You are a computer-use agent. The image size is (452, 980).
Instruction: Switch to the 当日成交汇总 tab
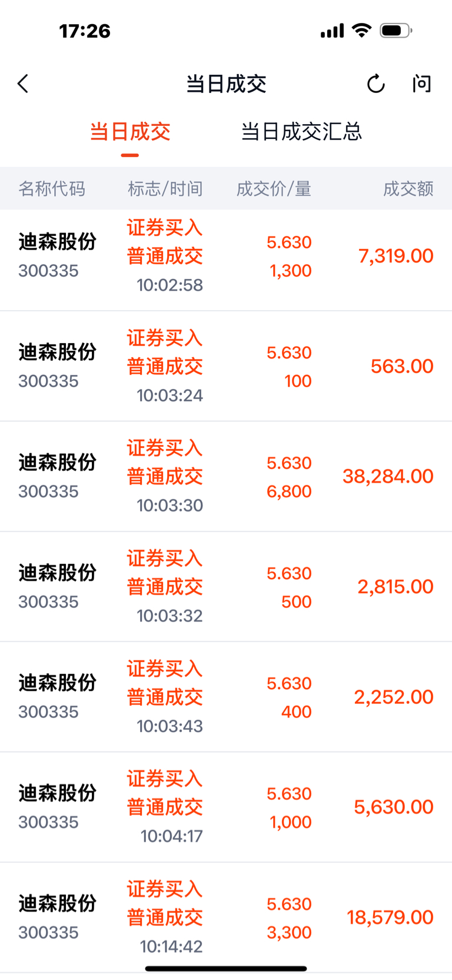(301, 132)
